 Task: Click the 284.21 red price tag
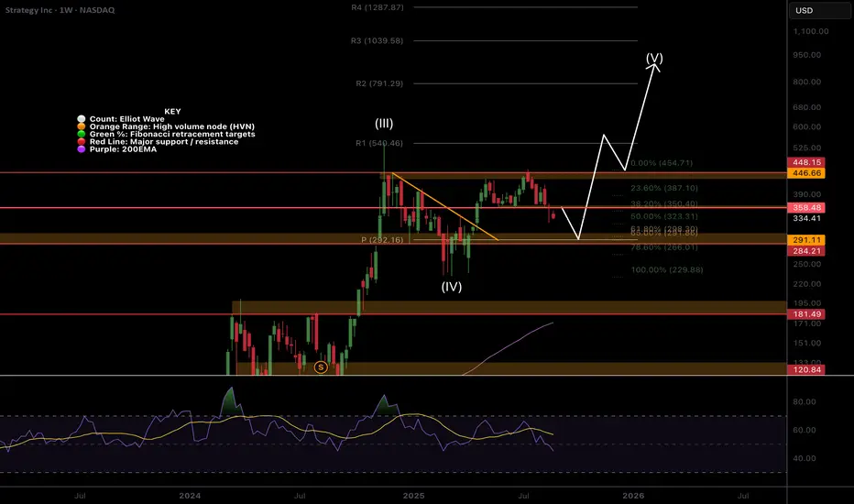click(806, 251)
